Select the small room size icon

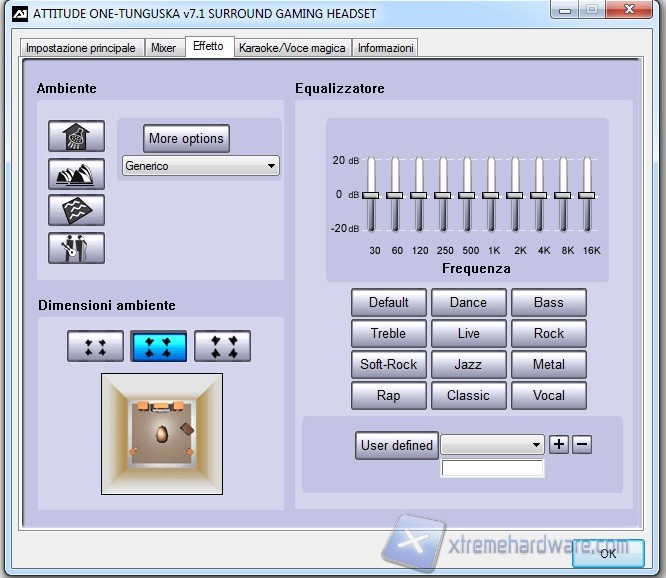pyautogui.click(x=95, y=346)
